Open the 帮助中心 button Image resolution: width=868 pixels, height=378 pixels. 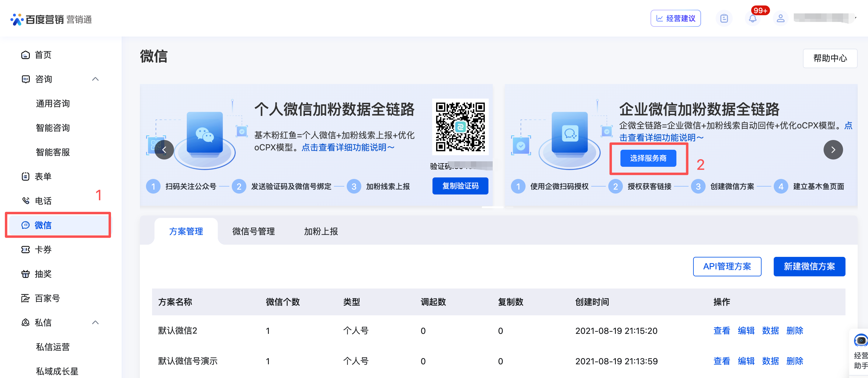click(830, 58)
